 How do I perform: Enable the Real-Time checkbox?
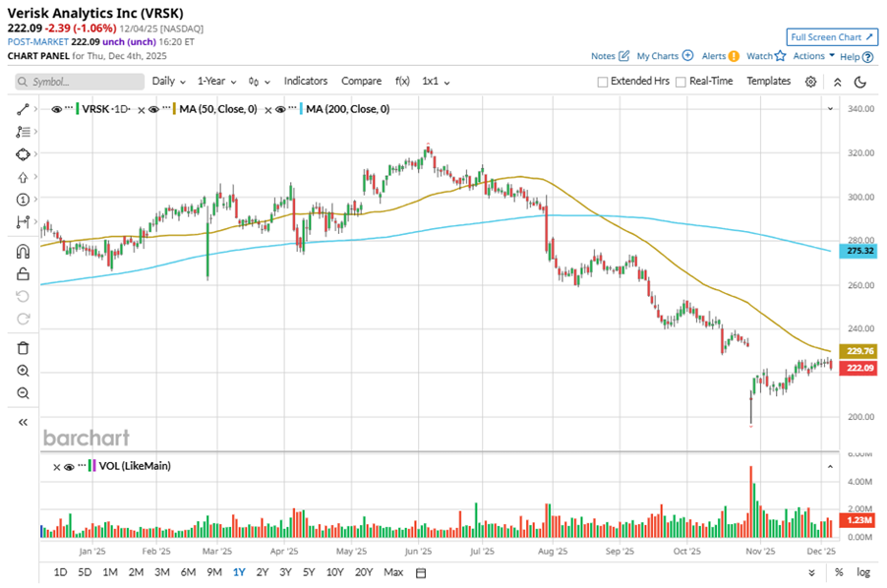pyautogui.click(x=681, y=82)
